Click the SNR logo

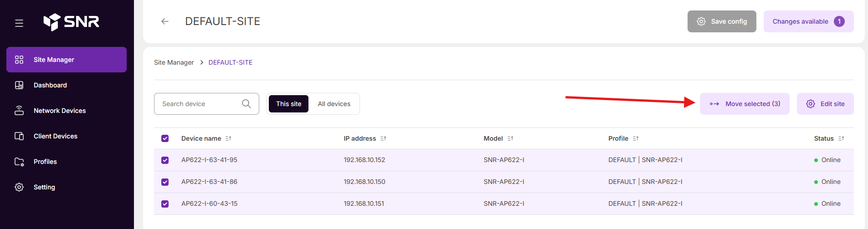[x=72, y=22]
